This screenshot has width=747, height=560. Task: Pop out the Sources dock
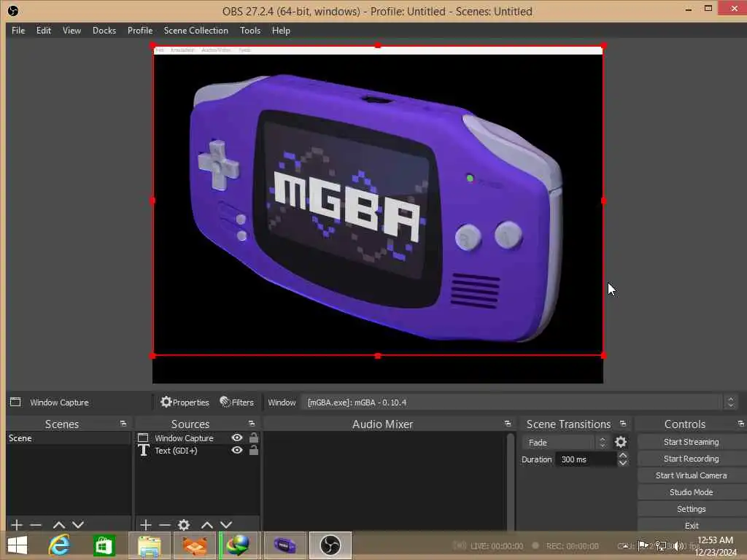pos(252,424)
